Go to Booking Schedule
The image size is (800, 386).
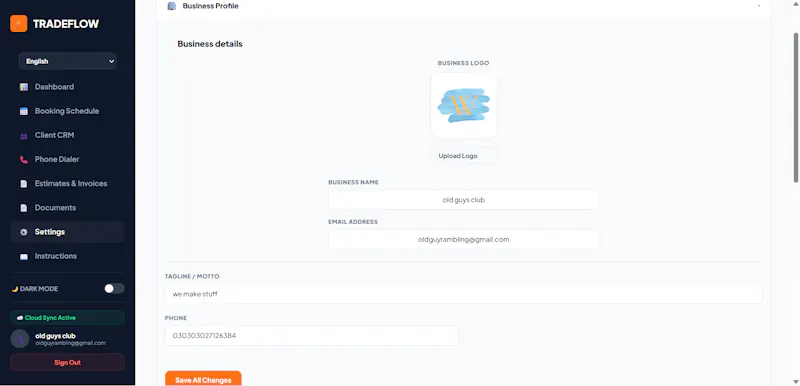[x=67, y=111]
